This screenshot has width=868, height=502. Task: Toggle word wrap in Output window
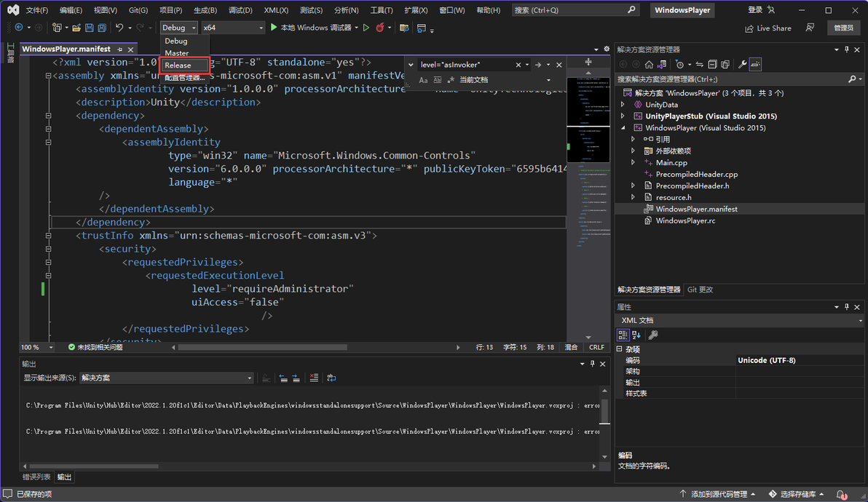pyautogui.click(x=331, y=378)
